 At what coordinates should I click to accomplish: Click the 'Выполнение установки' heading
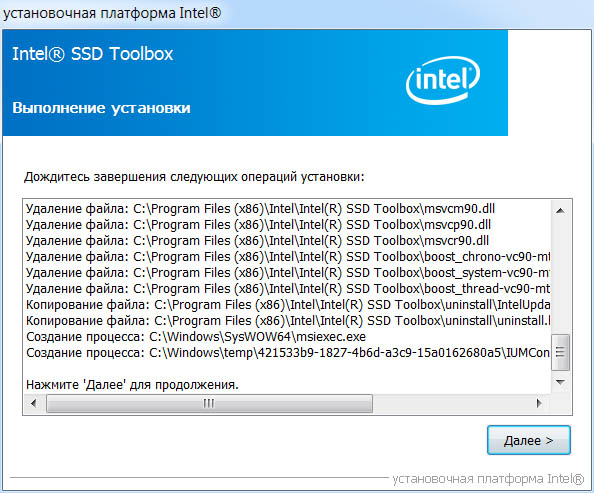click(x=101, y=108)
